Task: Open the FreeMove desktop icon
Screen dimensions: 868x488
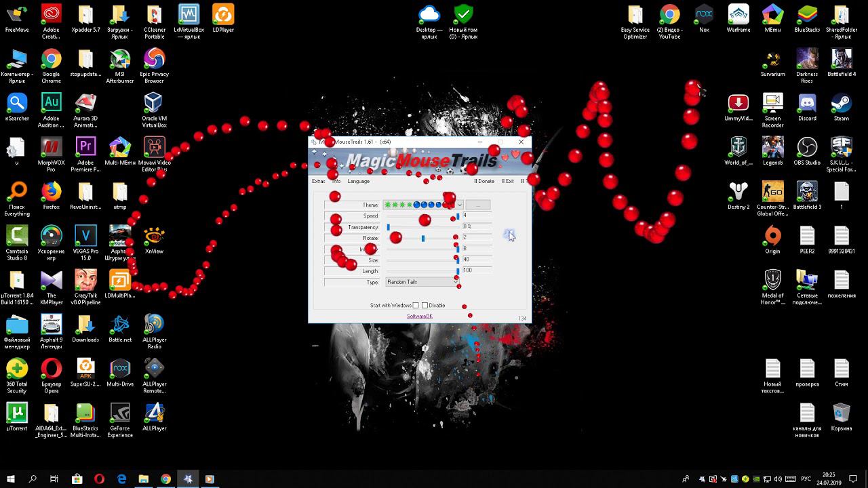Action: 17,20
